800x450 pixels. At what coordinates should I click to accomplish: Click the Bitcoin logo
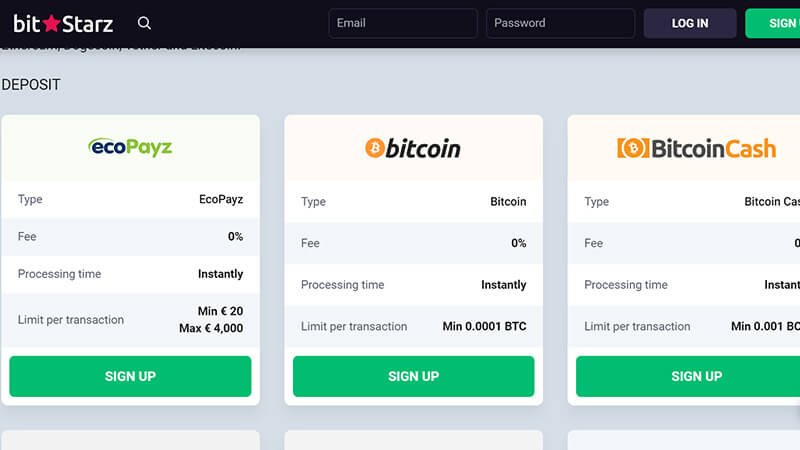point(413,149)
